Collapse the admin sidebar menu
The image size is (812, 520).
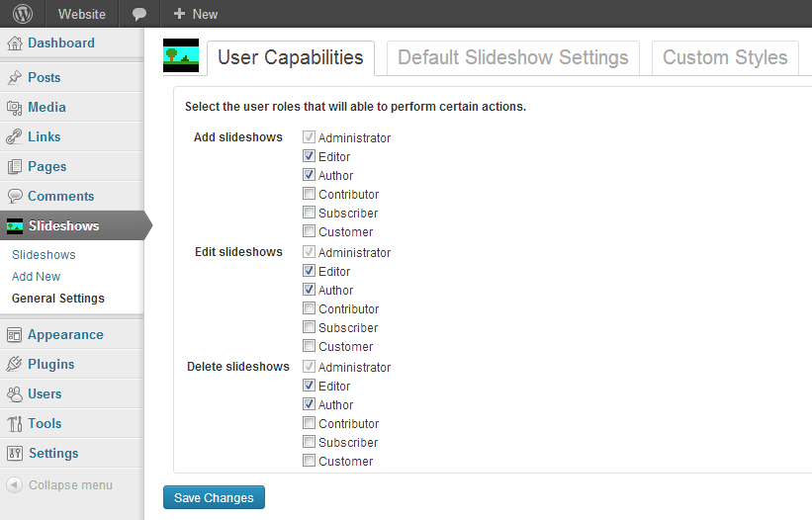click(59, 485)
